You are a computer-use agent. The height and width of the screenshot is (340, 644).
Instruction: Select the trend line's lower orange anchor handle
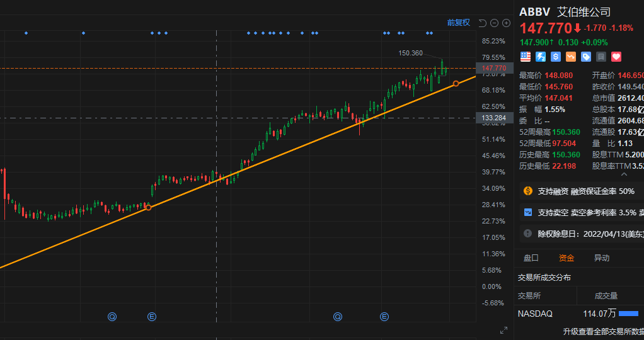(149, 207)
